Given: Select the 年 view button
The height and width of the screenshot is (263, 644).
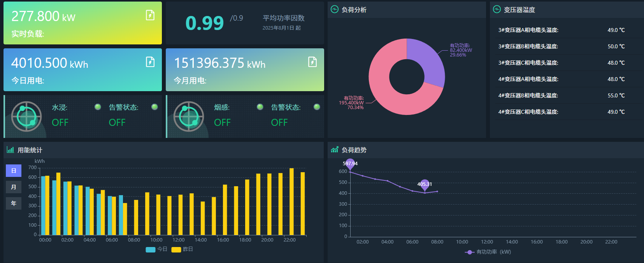Looking at the screenshot, I should pos(14,203).
